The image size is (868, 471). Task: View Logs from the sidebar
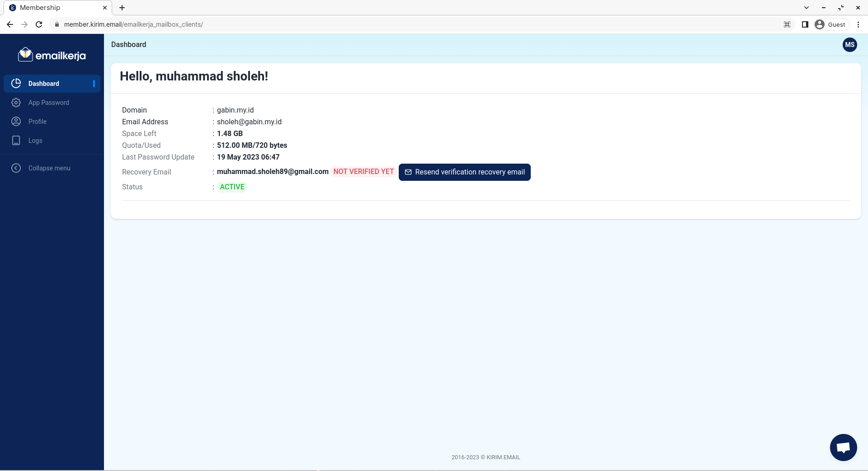[x=35, y=141]
